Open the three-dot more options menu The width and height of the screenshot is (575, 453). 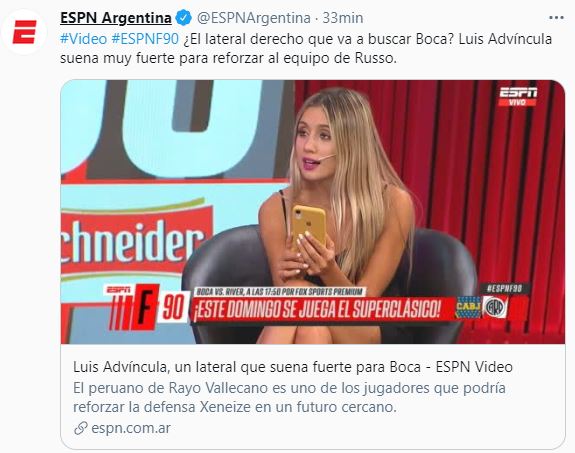coord(556,18)
